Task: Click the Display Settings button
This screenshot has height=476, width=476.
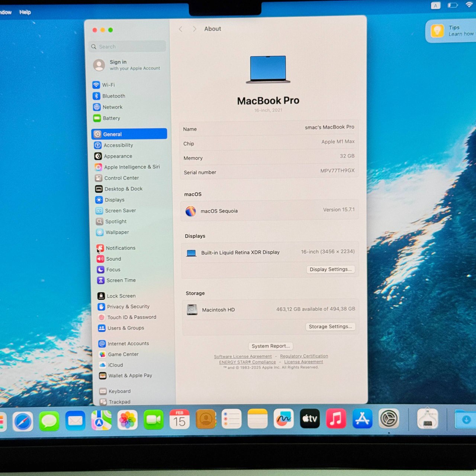Action: tap(330, 269)
